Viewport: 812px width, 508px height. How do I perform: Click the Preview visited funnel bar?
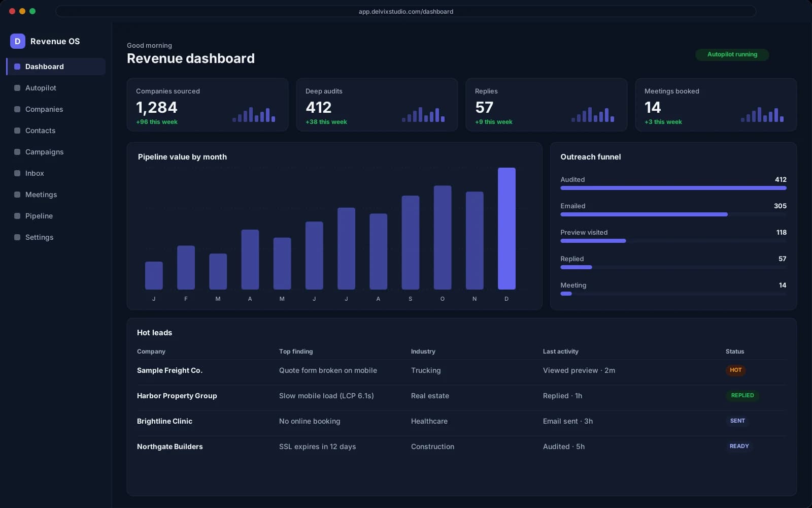point(673,241)
